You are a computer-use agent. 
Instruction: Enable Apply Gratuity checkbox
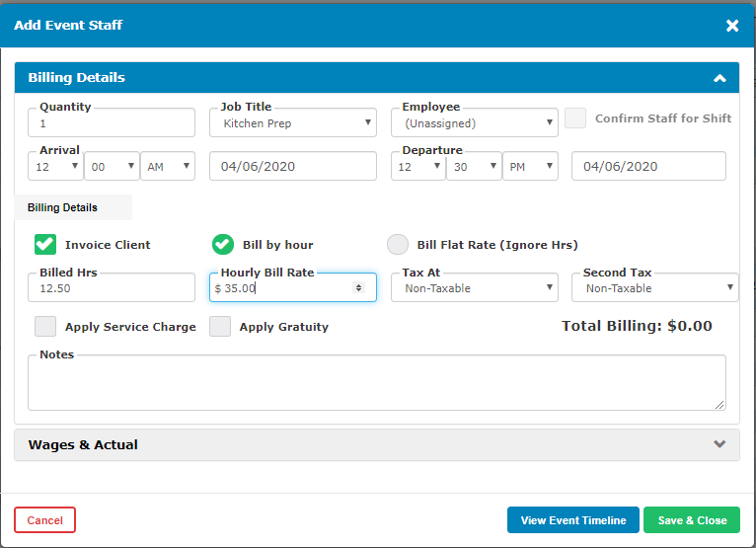pyautogui.click(x=220, y=327)
